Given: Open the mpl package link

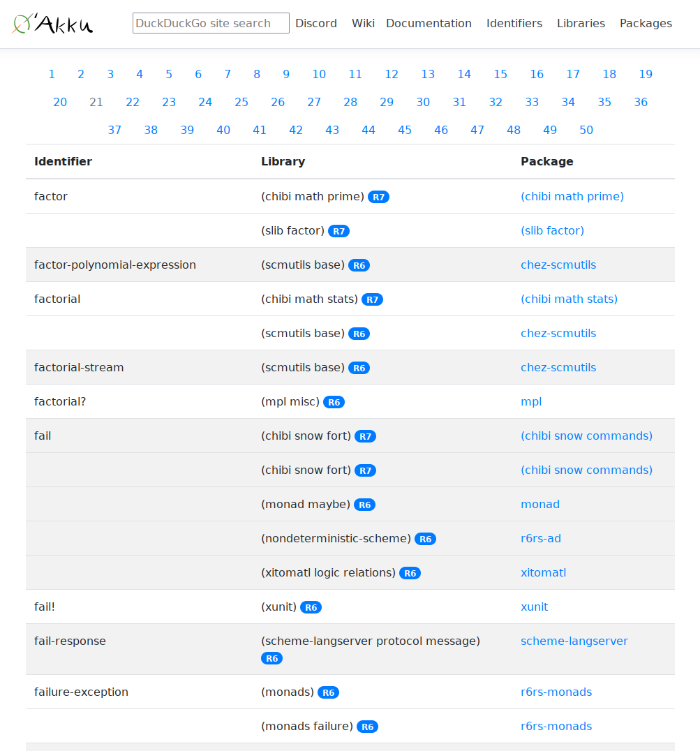Looking at the screenshot, I should (531, 401).
